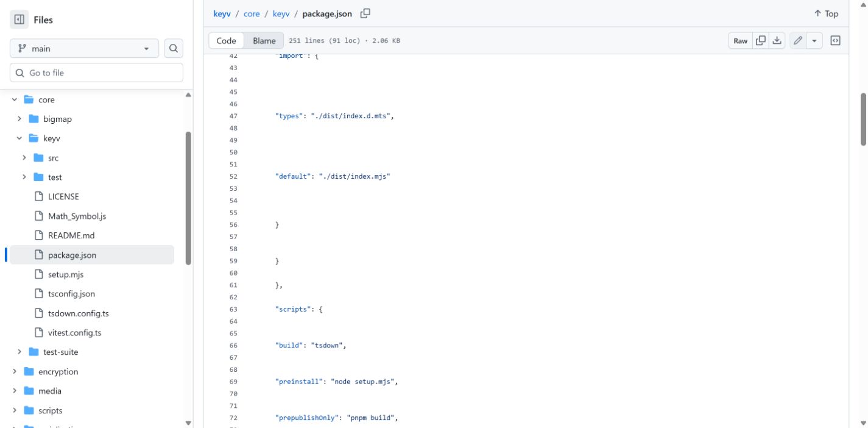Image resolution: width=868 pixels, height=428 pixels.
Task: Open keyv folder breadcrumb after core
Action: click(x=281, y=13)
